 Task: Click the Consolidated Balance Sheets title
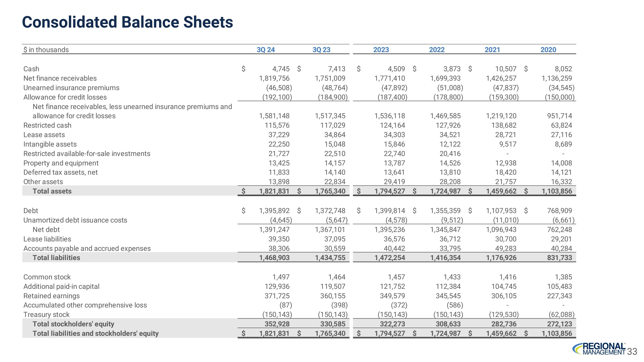point(128,22)
